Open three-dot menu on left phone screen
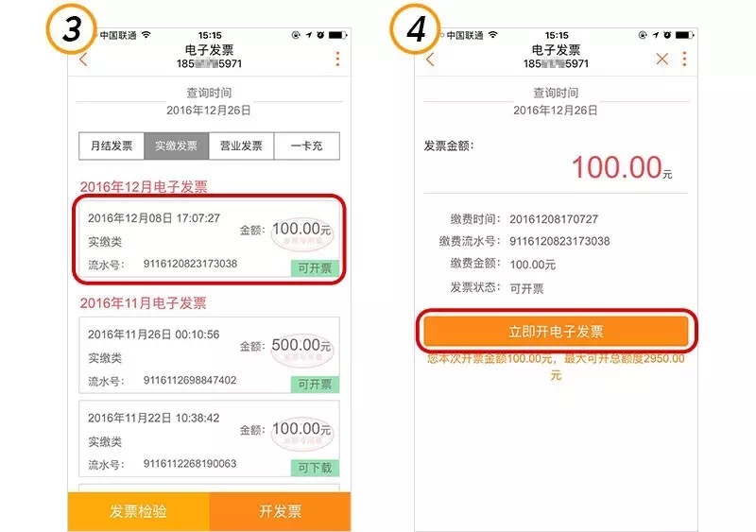756x532 pixels. click(x=337, y=59)
